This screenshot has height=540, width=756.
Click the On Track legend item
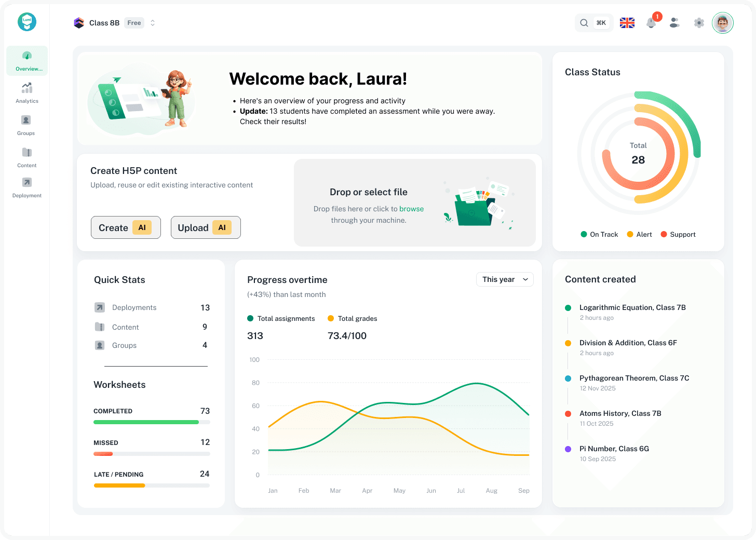pos(599,234)
